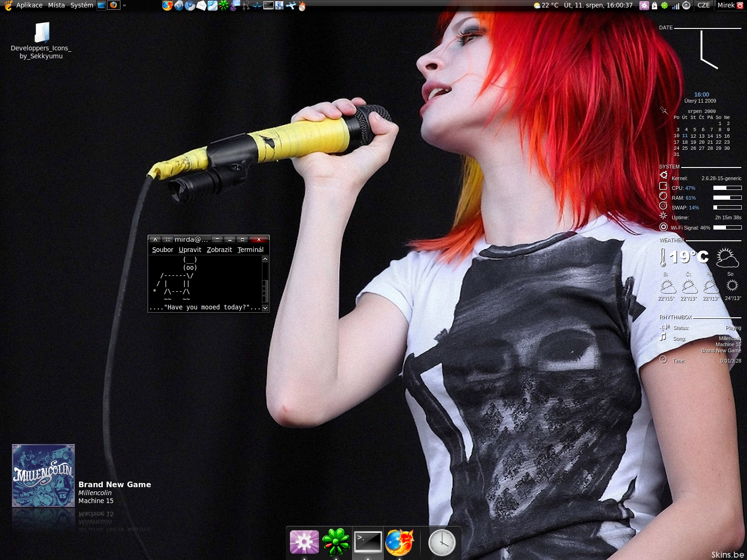The width and height of the screenshot is (747, 560).
Task: Launch Firefox from the top panel launchers
Action: click(167, 6)
